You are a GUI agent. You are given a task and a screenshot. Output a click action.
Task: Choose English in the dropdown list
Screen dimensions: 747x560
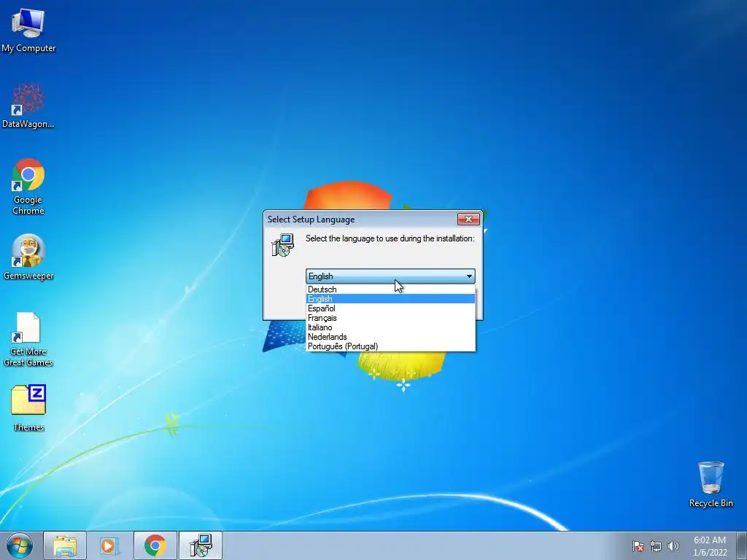click(x=390, y=298)
